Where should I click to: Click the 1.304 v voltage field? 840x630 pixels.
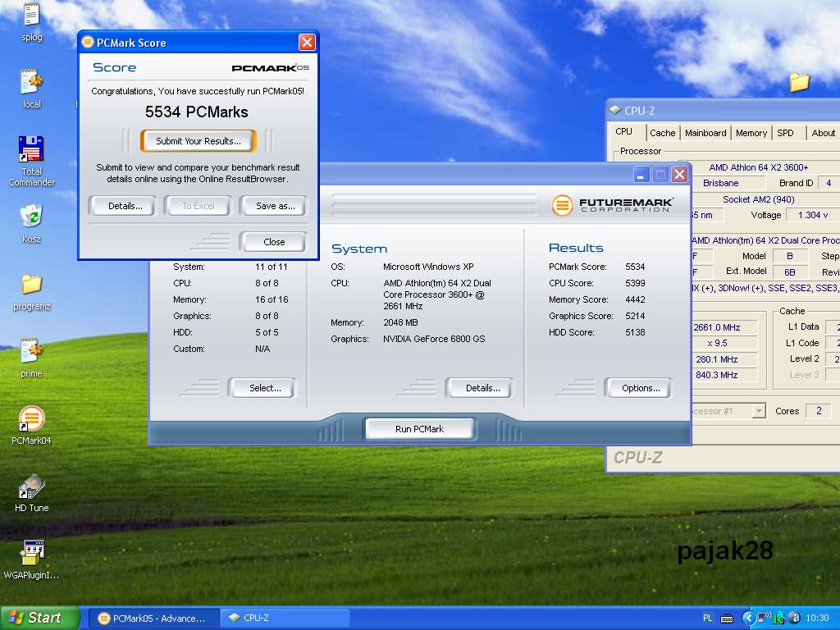(813, 215)
